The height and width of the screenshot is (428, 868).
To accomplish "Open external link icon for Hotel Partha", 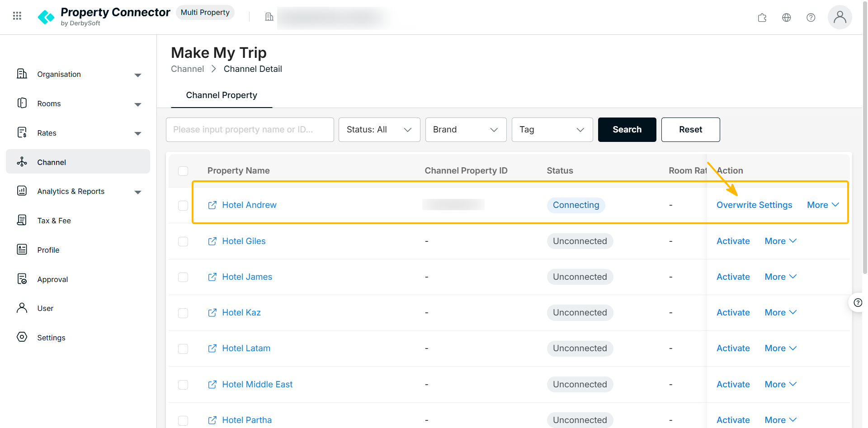I will click(x=212, y=420).
